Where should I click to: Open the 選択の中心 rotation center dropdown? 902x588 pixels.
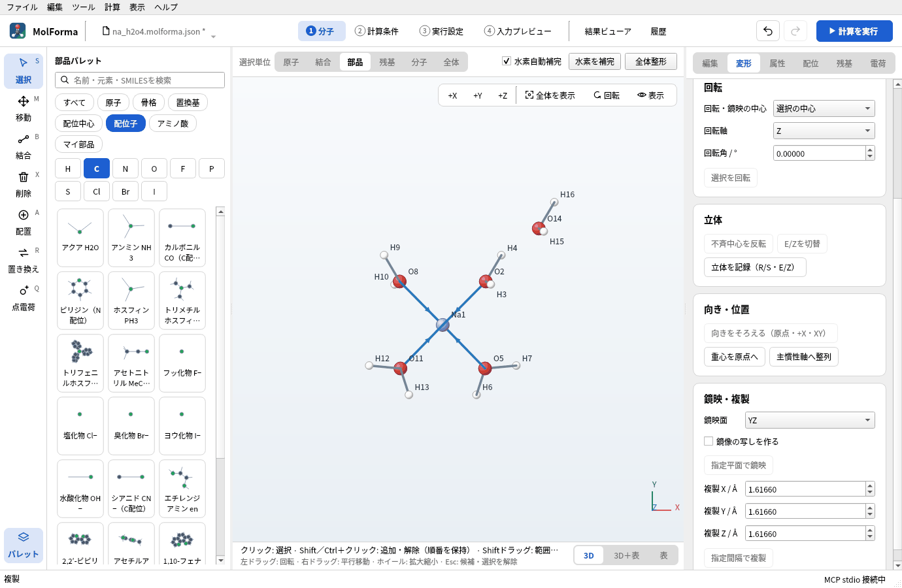[x=824, y=108]
